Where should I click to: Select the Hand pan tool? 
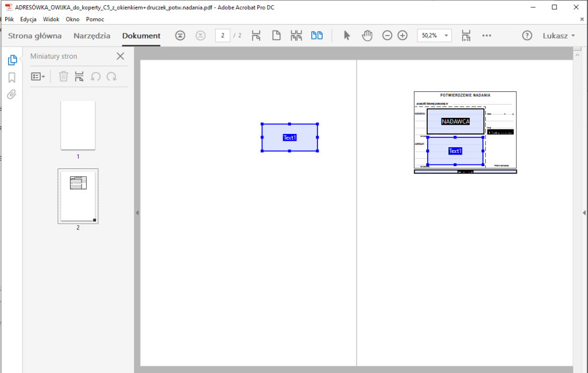(x=367, y=36)
